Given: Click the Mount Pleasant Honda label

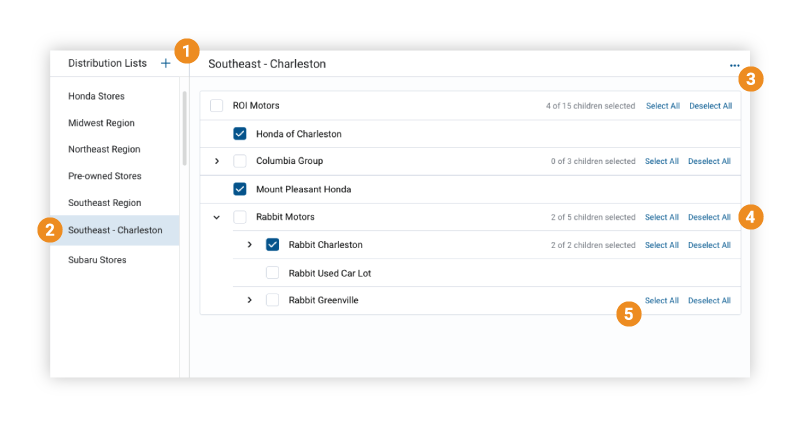Looking at the screenshot, I should pyautogui.click(x=304, y=189).
